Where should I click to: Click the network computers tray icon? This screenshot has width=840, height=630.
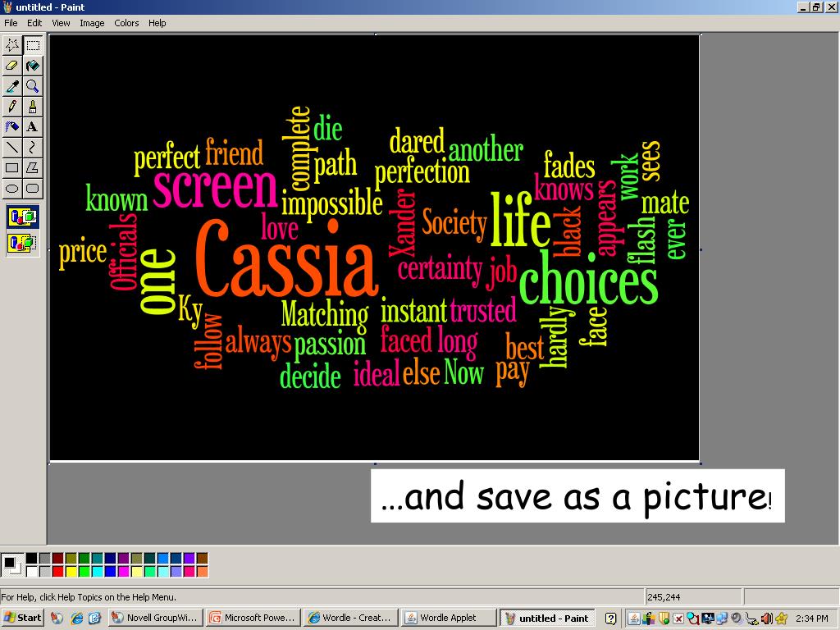click(x=722, y=619)
